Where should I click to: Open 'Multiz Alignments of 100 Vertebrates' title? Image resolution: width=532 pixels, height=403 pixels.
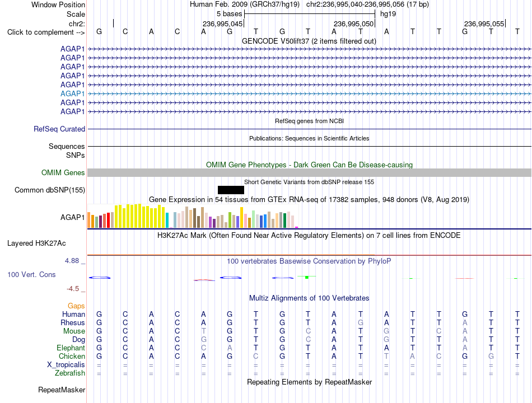click(309, 298)
